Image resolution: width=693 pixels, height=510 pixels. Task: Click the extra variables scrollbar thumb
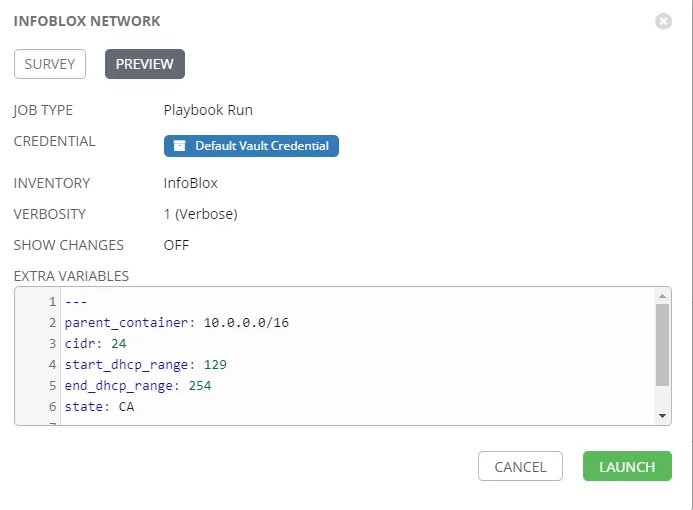point(662,345)
